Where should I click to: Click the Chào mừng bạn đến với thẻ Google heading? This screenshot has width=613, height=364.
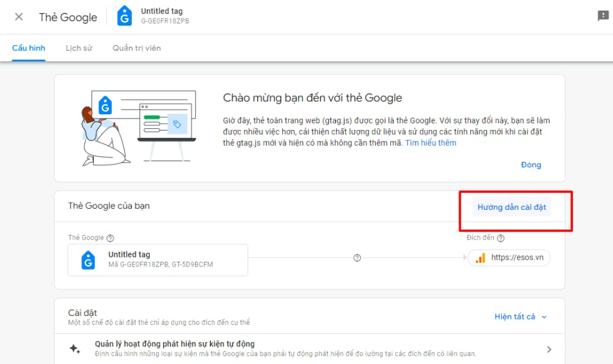pyautogui.click(x=313, y=97)
